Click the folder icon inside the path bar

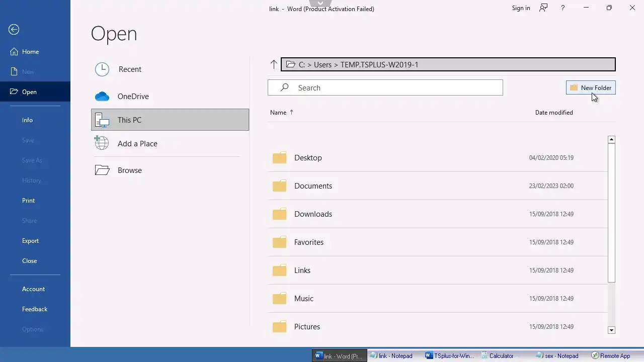[290, 64]
